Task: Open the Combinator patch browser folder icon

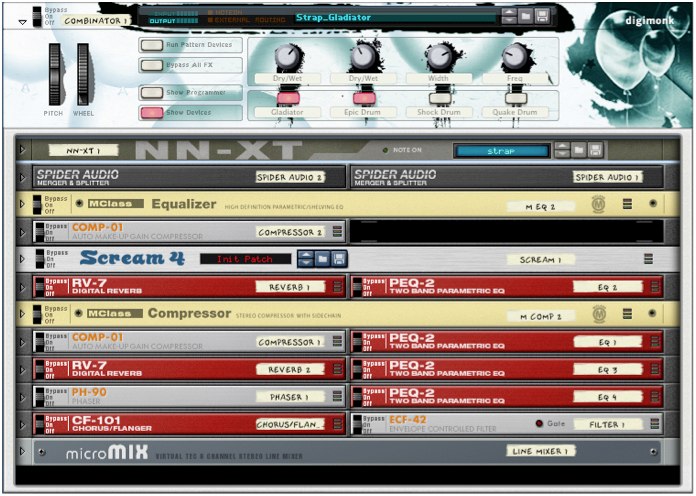Action: (526, 17)
